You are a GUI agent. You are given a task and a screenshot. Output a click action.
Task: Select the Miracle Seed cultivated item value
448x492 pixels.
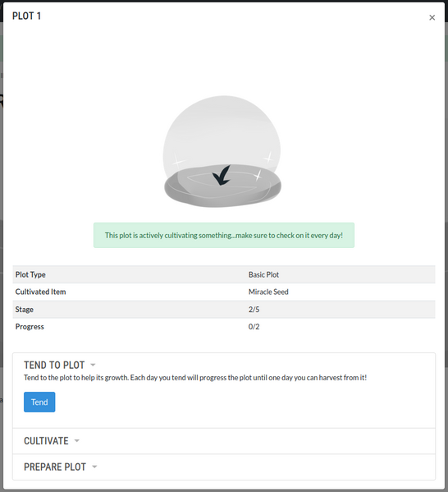click(268, 292)
